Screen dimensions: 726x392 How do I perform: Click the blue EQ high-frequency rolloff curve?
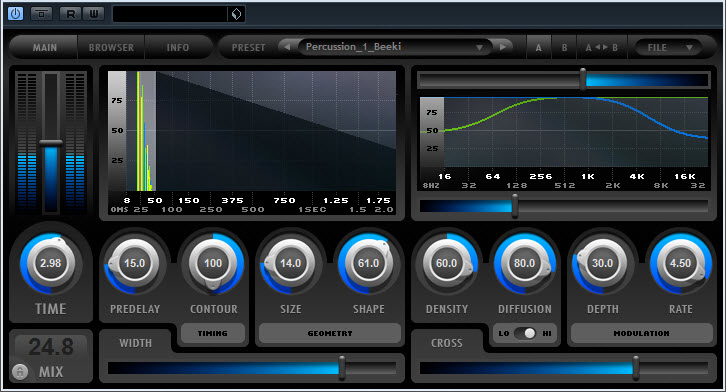click(648, 116)
